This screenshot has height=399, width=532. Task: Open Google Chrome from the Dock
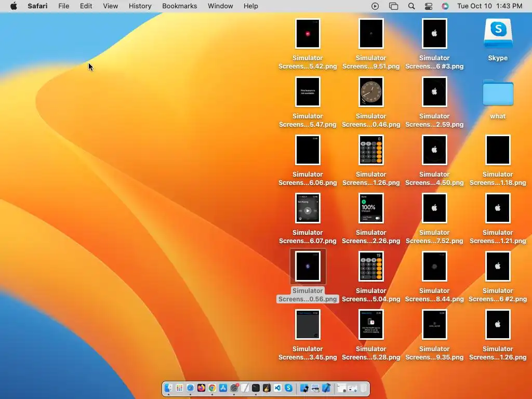212,388
